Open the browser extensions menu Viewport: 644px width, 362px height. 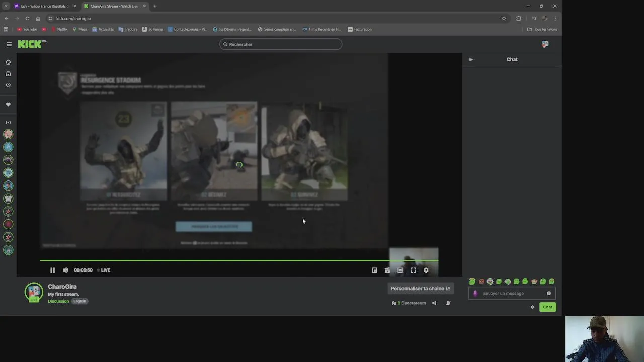pos(519,18)
